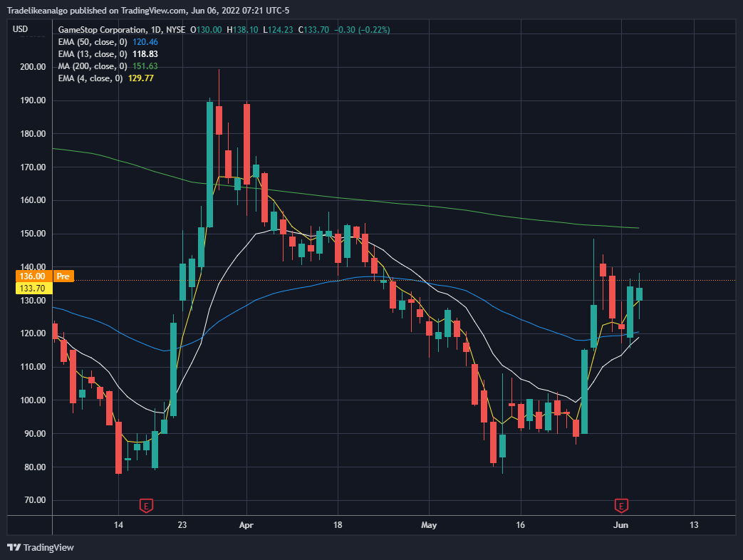Click the EMA 13 value 118.83
Viewport: 743px width, 560px height.
coord(145,54)
